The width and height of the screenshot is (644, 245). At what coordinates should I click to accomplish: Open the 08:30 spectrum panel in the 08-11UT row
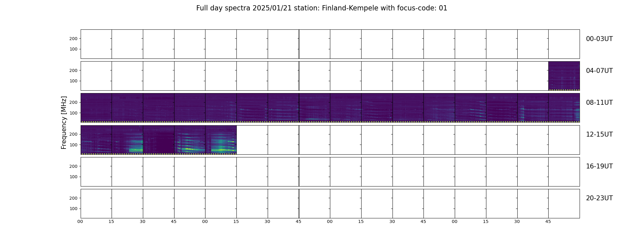pyautogui.click(x=159, y=108)
